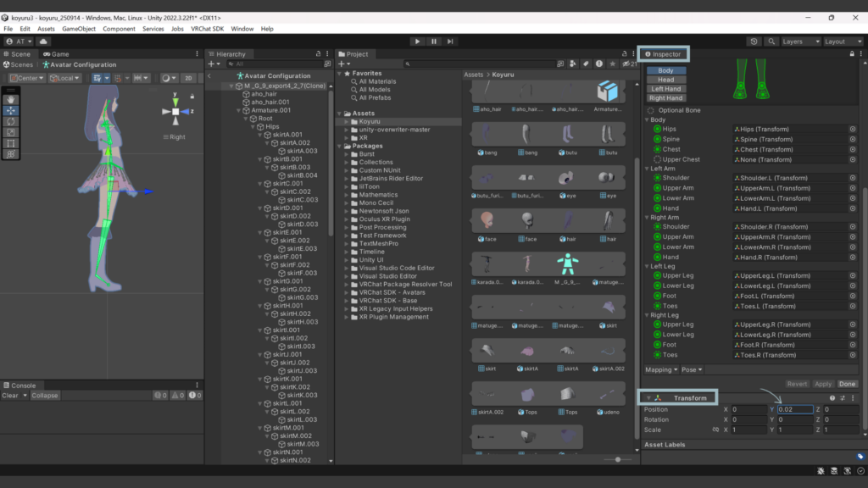The image size is (868, 488).
Task: Click the Play button
Action: tap(417, 41)
